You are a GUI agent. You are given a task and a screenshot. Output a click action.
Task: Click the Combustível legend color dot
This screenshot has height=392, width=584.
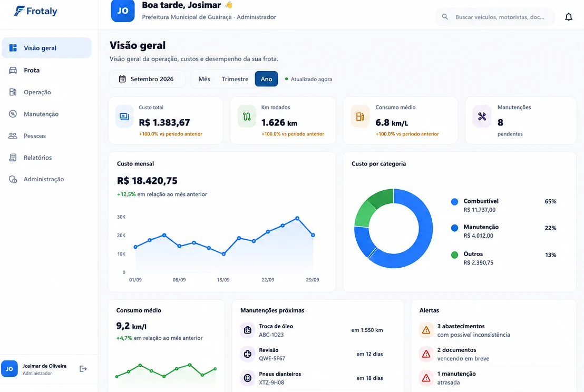454,202
